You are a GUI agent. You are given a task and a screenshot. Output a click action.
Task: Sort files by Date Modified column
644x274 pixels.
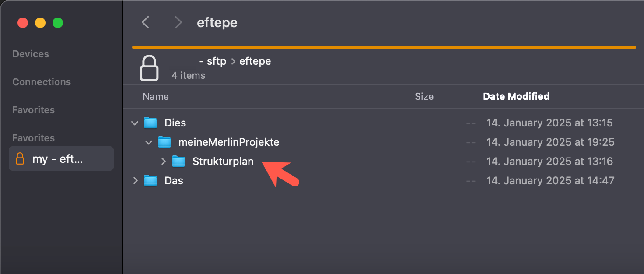pyautogui.click(x=516, y=96)
